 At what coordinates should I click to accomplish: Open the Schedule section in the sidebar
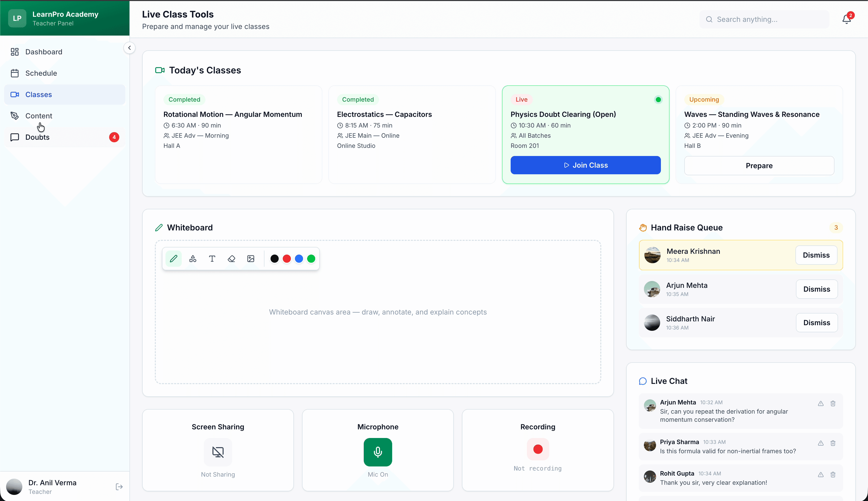[41, 73]
